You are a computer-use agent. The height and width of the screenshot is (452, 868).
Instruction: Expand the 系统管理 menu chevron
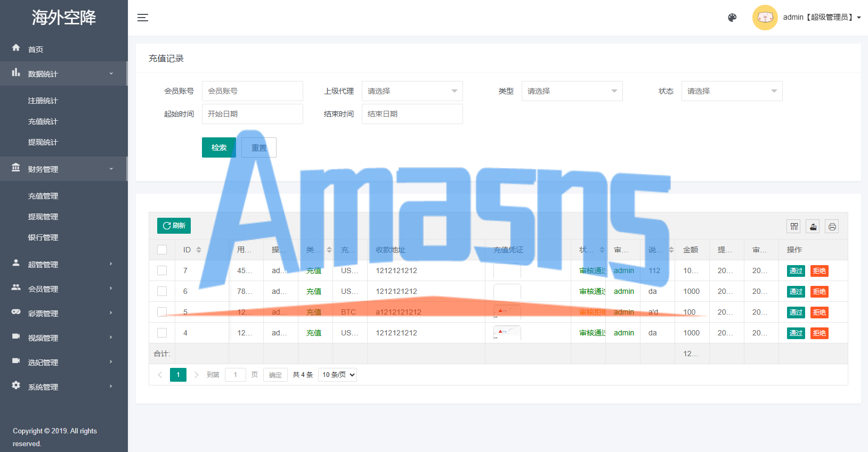(111, 387)
